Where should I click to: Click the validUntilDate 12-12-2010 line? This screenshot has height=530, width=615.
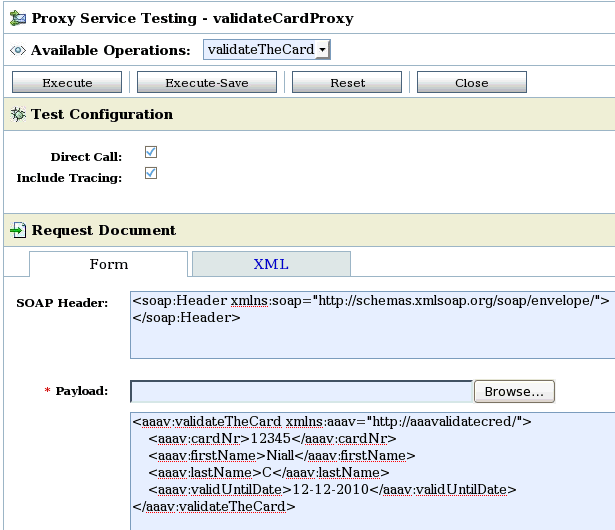click(x=332, y=490)
